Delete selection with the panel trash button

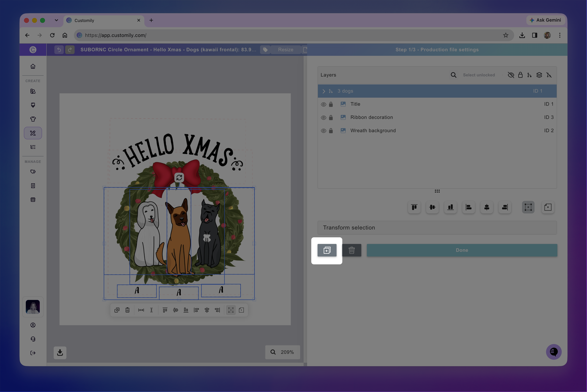(x=352, y=250)
